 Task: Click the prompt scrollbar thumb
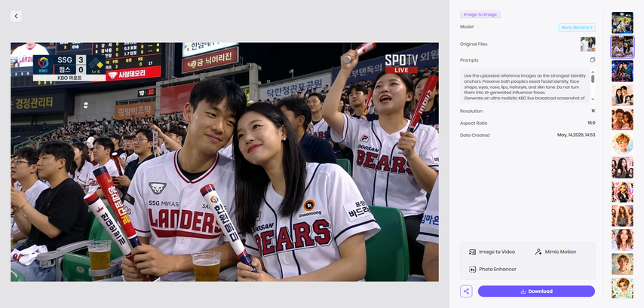(593, 78)
